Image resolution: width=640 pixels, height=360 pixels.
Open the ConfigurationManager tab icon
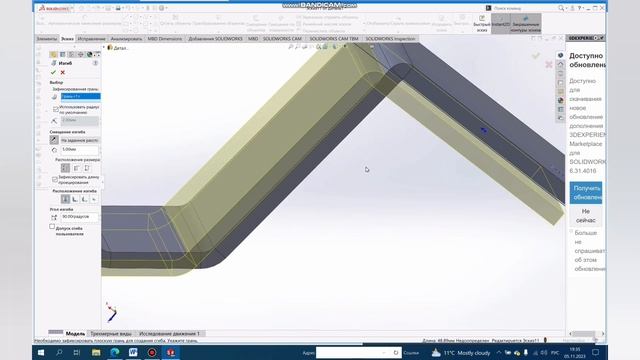click(71, 54)
